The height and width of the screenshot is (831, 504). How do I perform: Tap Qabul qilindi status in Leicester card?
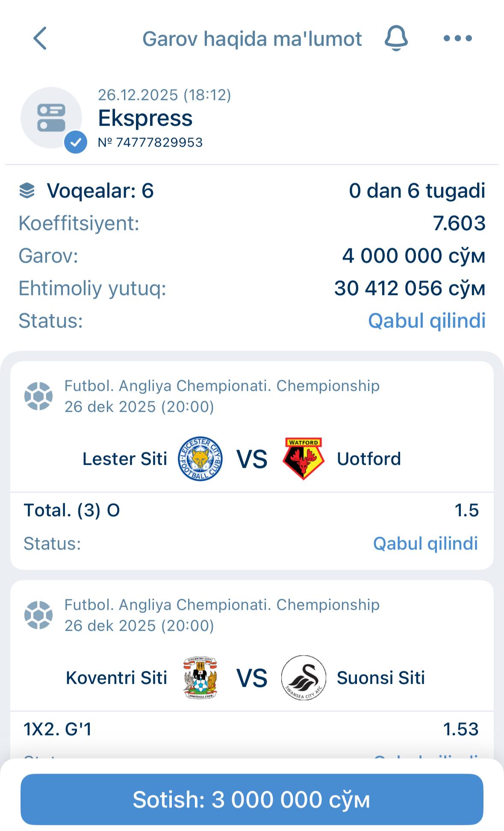pos(425,544)
